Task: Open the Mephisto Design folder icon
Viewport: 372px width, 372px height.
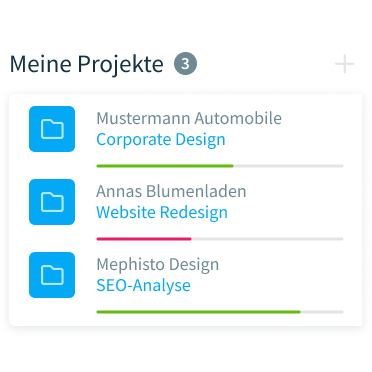Action: 52,275
